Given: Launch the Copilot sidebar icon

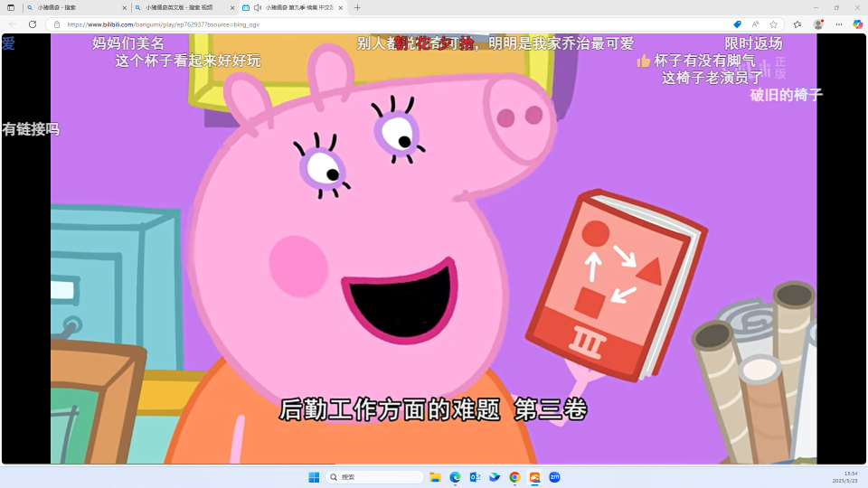Looking at the screenshot, I should (x=857, y=24).
